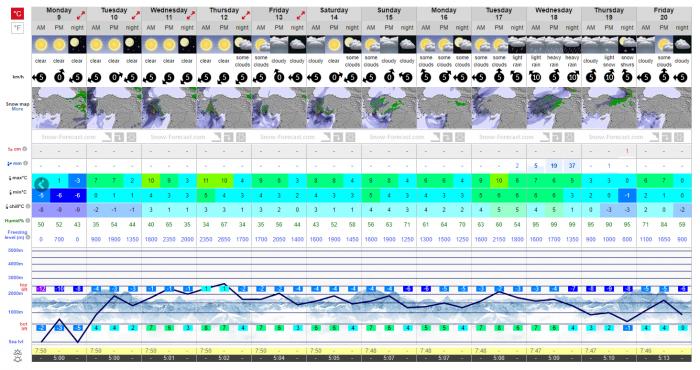The height and width of the screenshot is (370, 700).
Task: Open the snow map More link
Action: pos(17,109)
